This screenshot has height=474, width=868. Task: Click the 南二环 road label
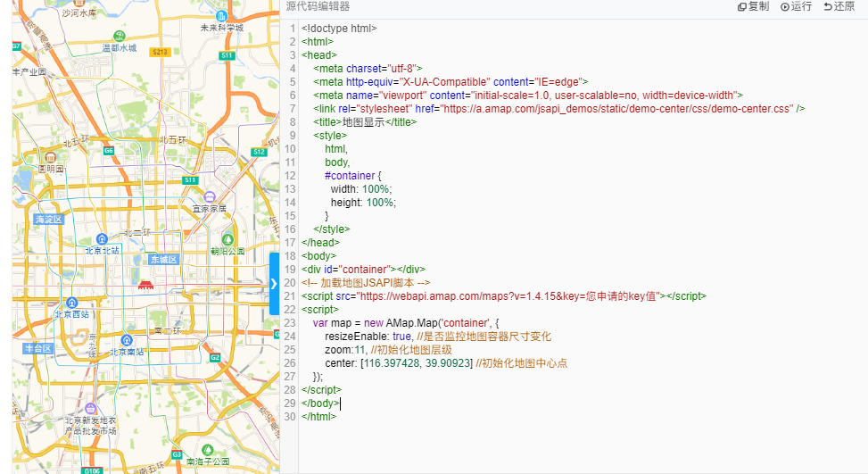click(167, 330)
